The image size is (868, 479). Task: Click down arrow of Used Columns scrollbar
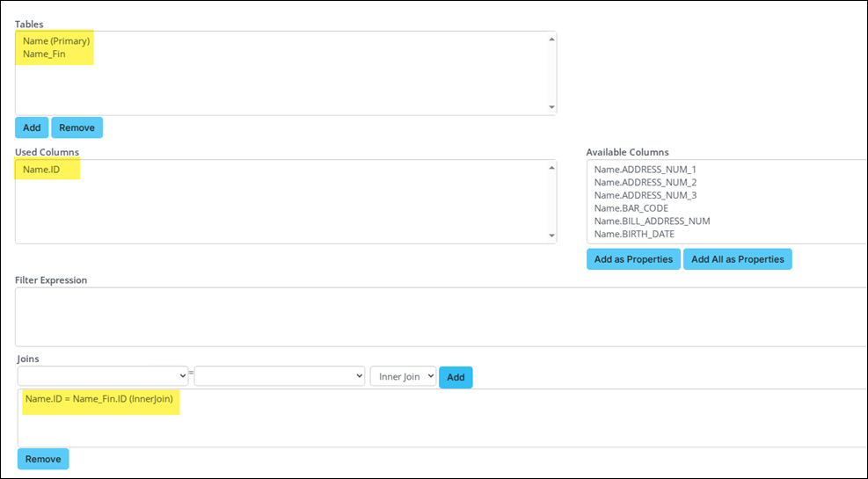pos(551,236)
